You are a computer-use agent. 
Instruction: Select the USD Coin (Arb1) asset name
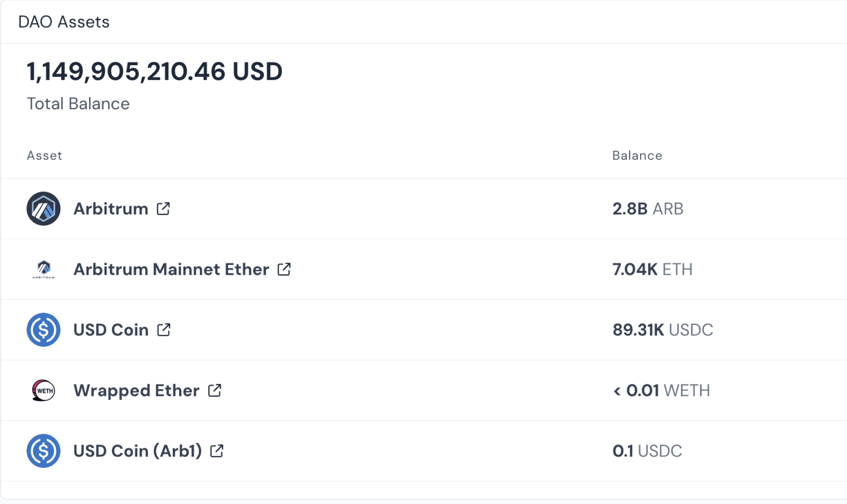pyautogui.click(x=138, y=451)
